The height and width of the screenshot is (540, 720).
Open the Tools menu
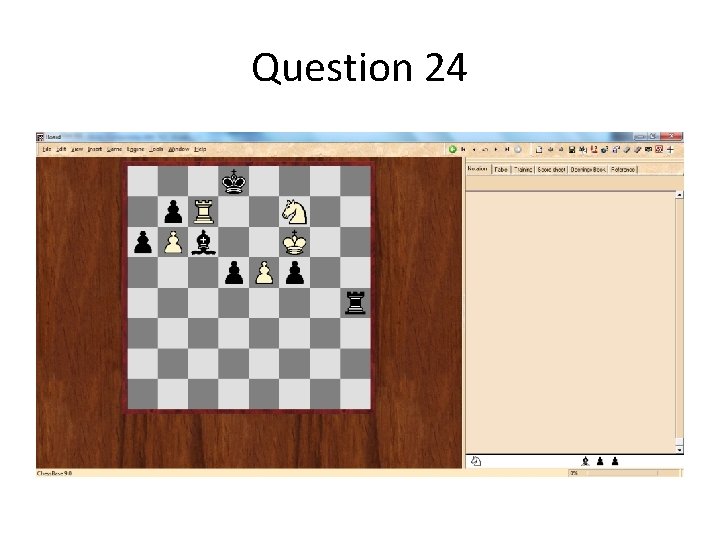(x=156, y=149)
